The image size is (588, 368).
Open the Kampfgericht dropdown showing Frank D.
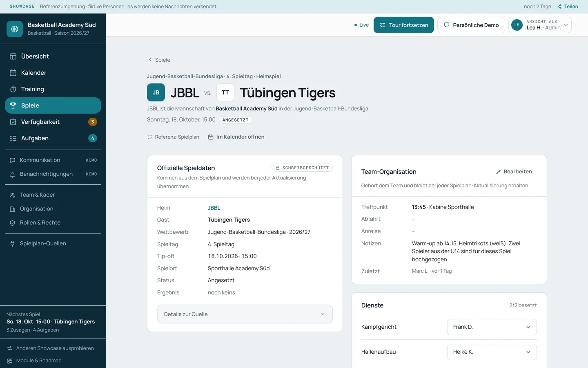point(492,327)
